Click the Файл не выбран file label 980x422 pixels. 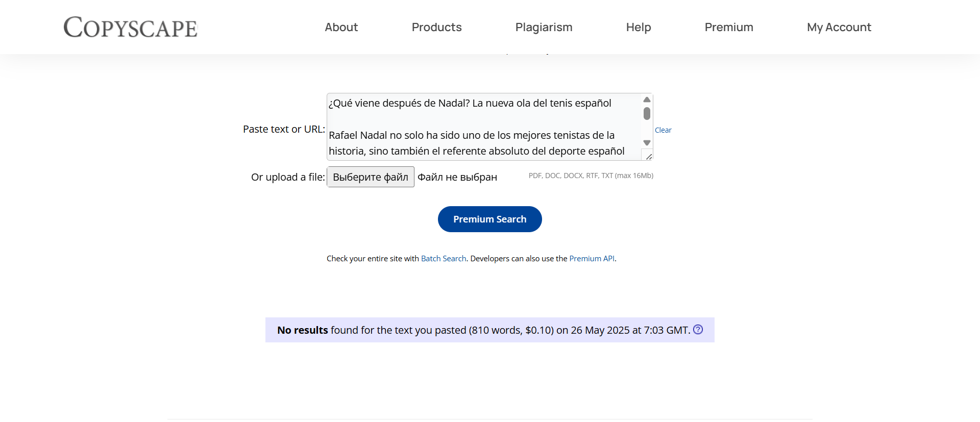457,177
